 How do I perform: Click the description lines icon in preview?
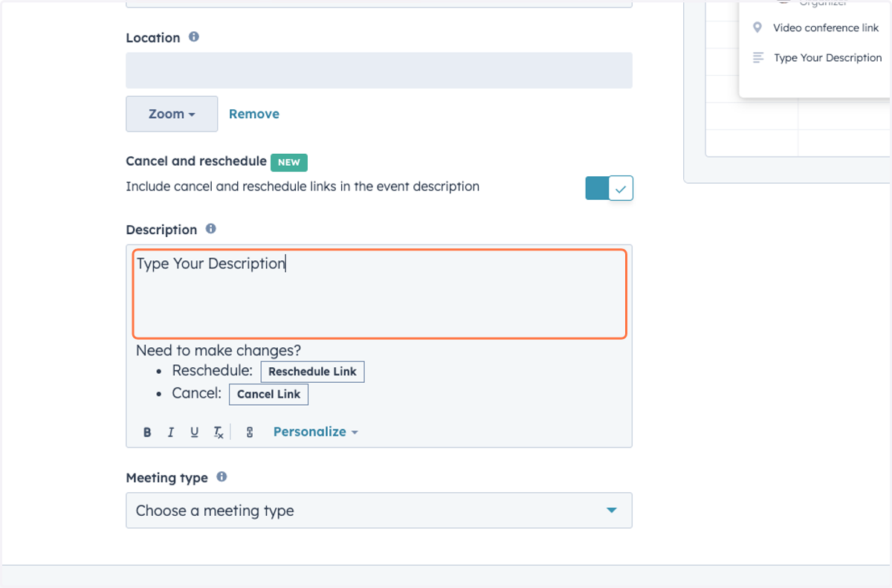(x=758, y=57)
